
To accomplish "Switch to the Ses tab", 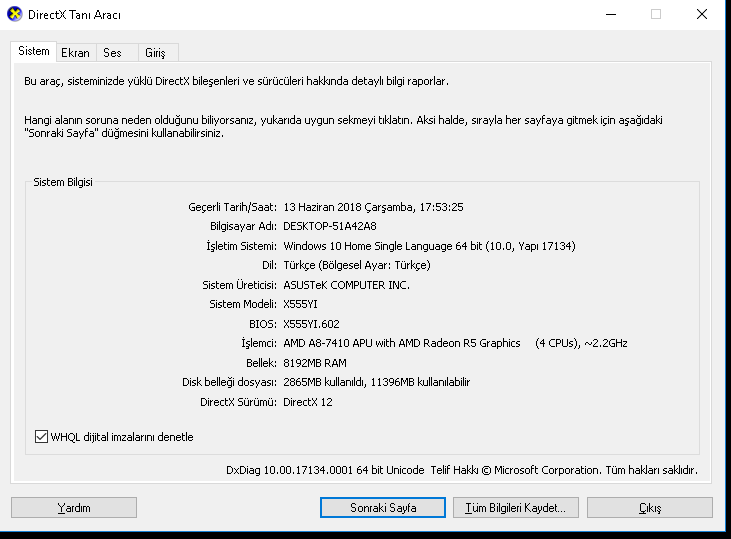I will coord(117,53).
